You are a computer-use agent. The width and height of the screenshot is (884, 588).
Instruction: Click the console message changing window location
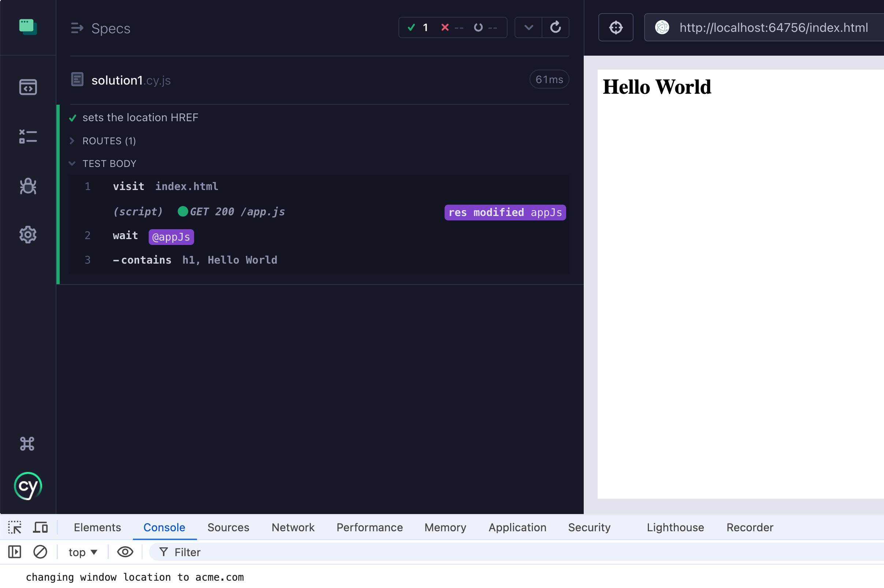(x=135, y=577)
